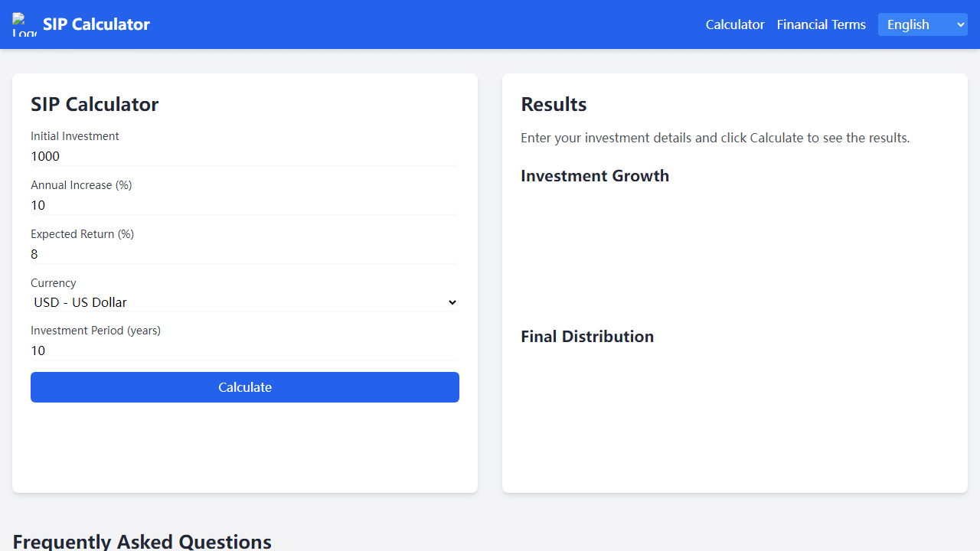Click the Currency dropdown chevron arrow
980x551 pixels.
click(x=452, y=302)
